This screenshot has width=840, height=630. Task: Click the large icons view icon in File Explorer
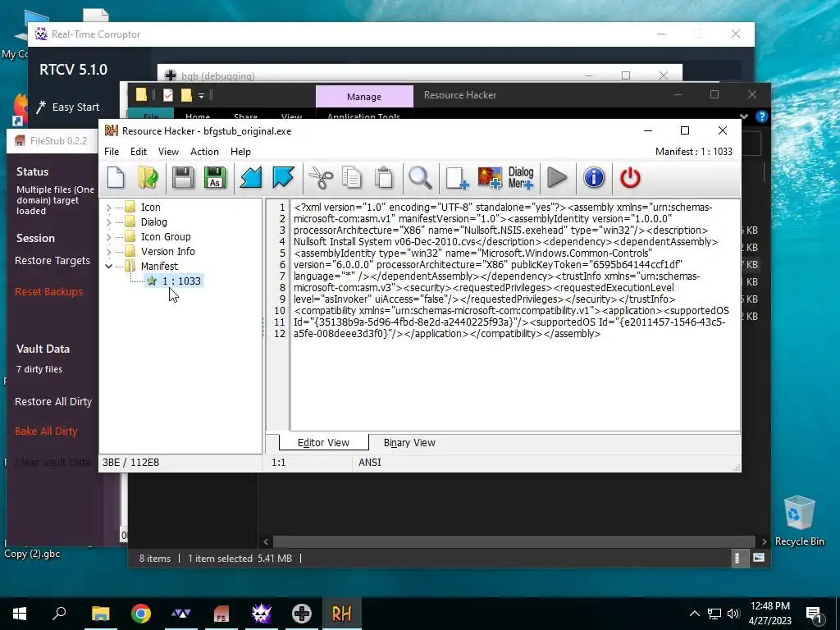759,558
